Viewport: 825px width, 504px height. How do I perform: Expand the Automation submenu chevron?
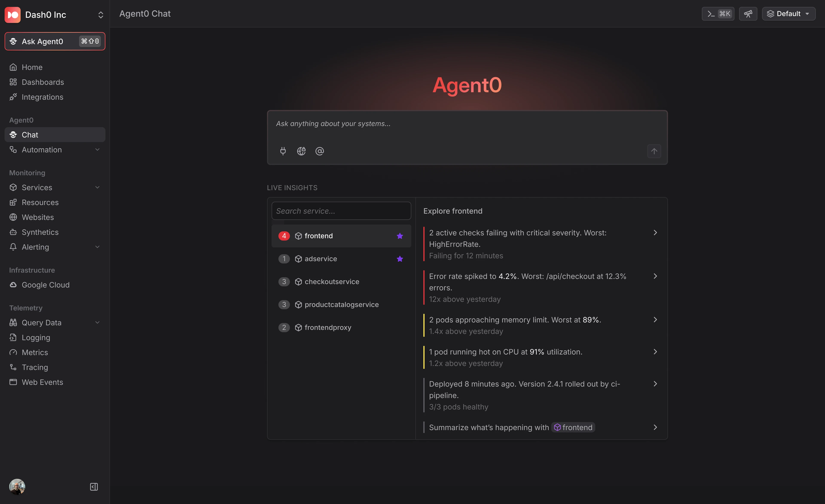[x=98, y=150]
